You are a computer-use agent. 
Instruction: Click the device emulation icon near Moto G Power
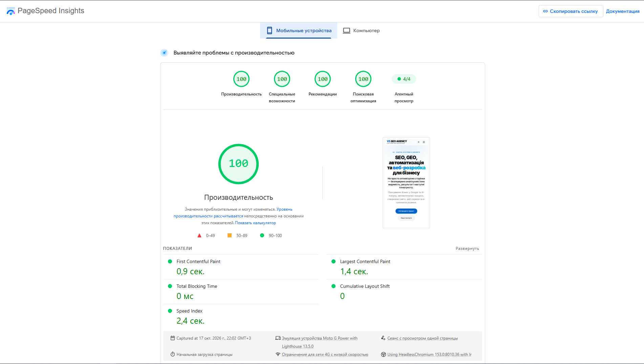278,338
